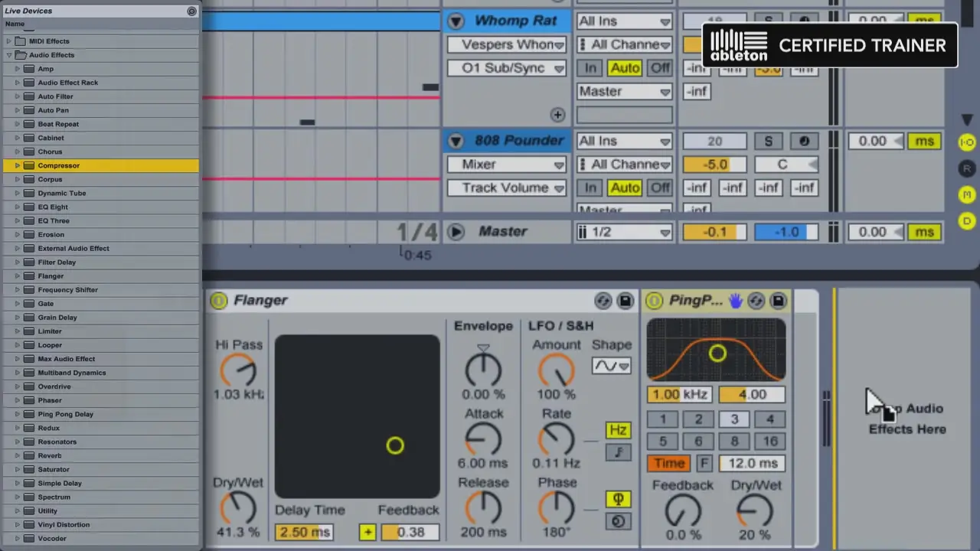Toggle Flanger feedback polarity plus button
This screenshot has width=980, height=551.
point(367,532)
